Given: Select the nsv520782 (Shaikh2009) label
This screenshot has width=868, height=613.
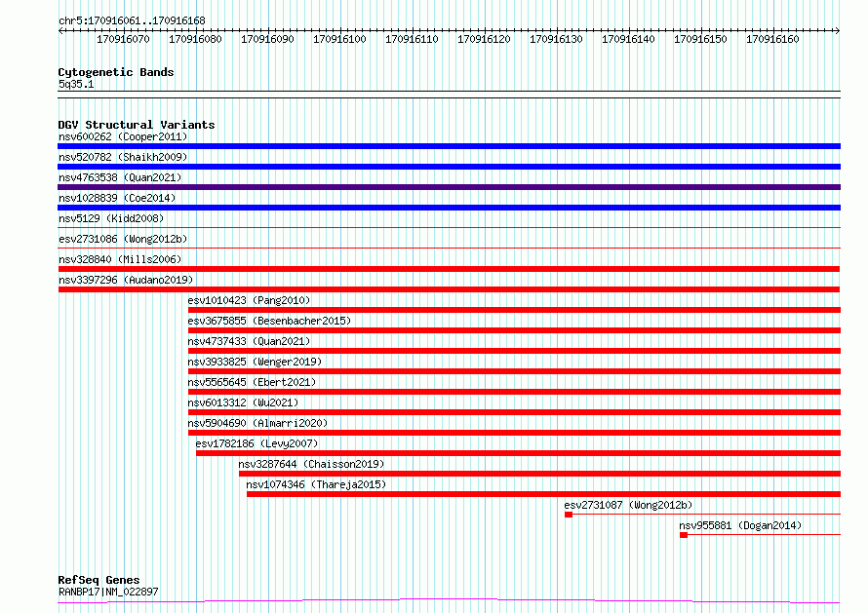Looking at the screenshot, I should 123,157.
